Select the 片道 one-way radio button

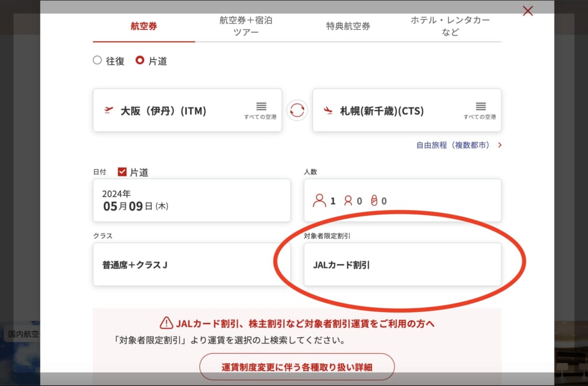(x=139, y=60)
